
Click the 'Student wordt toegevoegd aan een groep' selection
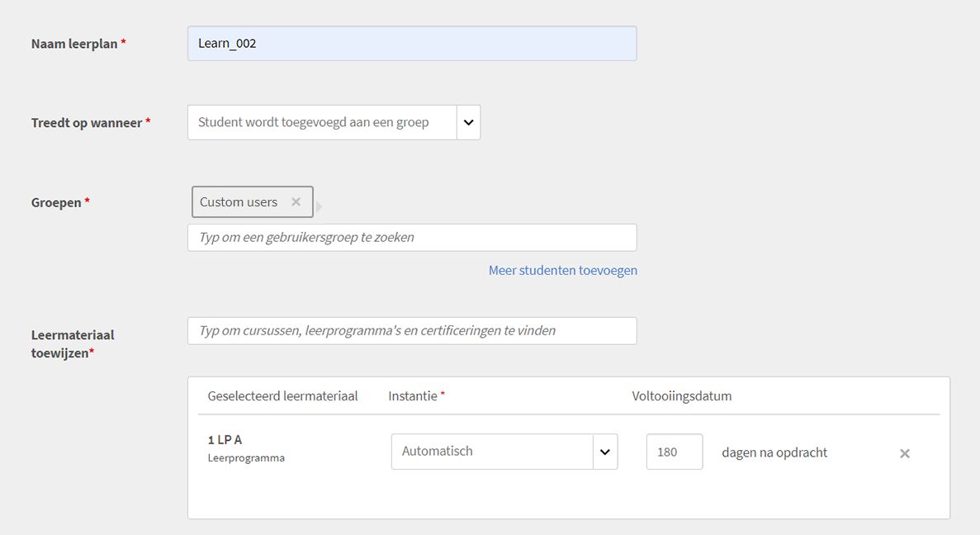[322, 122]
